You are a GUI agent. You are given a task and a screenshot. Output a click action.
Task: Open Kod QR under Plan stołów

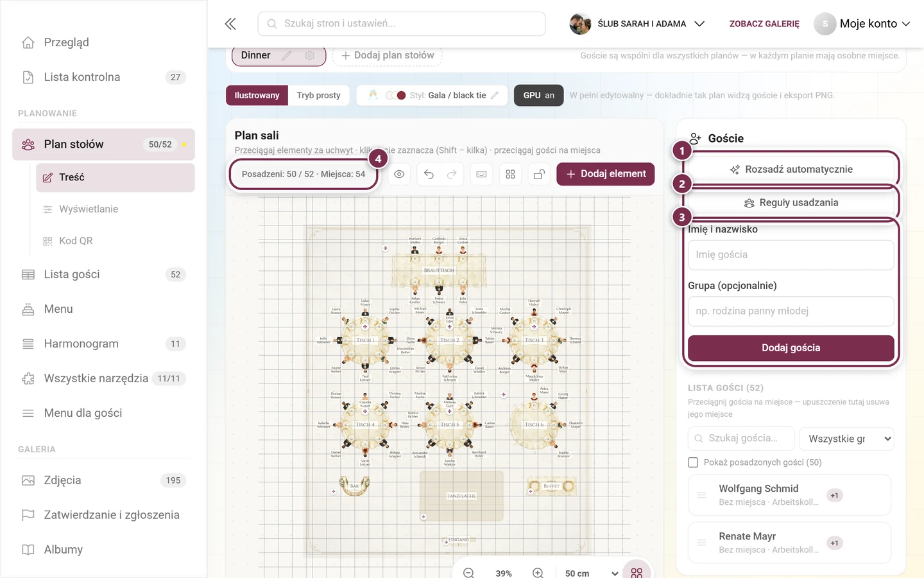point(116,241)
